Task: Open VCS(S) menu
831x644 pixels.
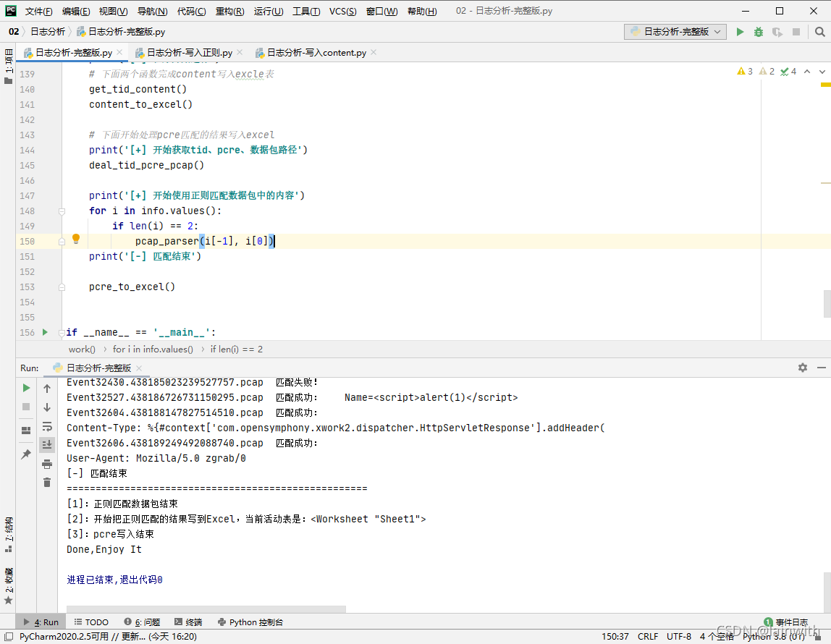Action: pyautogui.click(x=342, y=11)
